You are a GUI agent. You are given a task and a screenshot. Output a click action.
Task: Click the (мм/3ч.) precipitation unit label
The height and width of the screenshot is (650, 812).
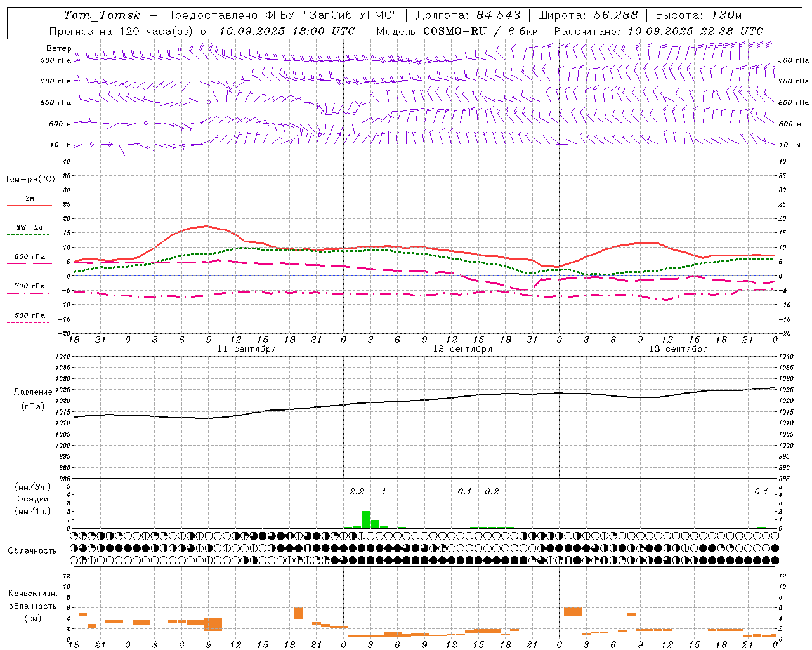point(33,487)
